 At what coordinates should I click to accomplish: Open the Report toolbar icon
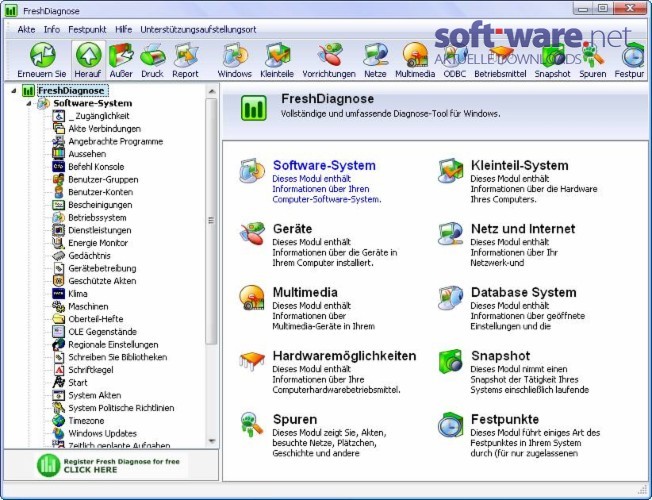click(185, 54)
